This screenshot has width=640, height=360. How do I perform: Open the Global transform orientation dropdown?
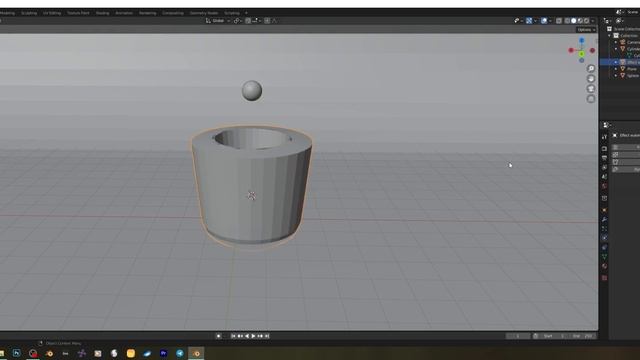pyautogui.click(x=218, y=21)
